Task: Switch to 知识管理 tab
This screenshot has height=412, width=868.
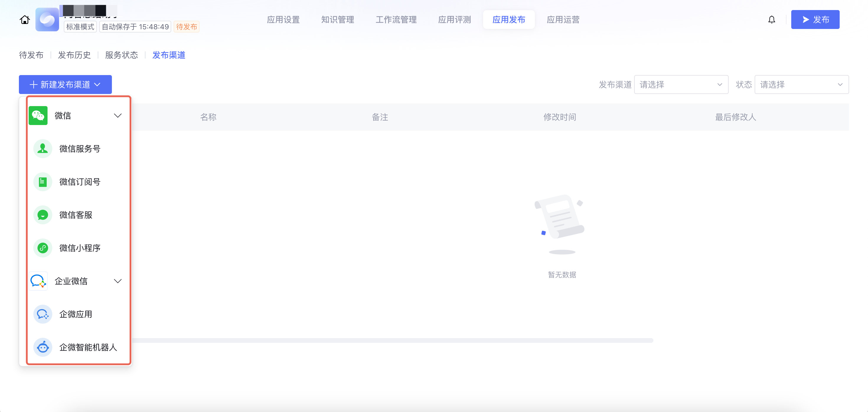Action: point(337,20)
